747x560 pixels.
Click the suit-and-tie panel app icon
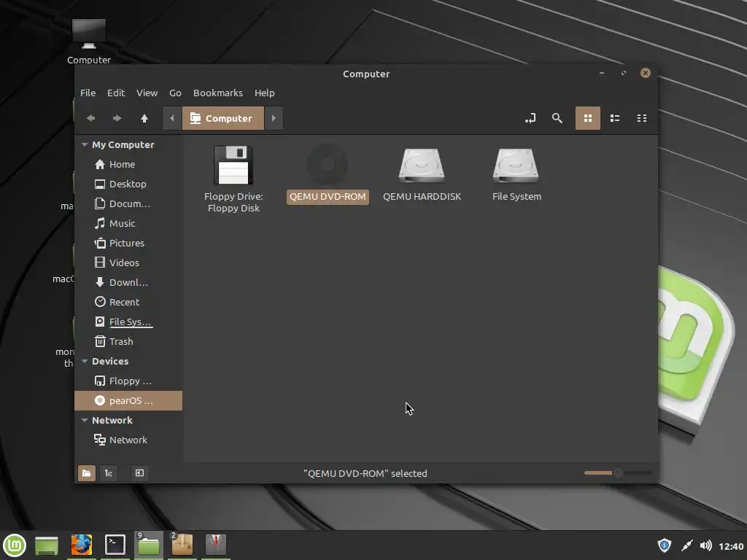[x=216, y=545]
